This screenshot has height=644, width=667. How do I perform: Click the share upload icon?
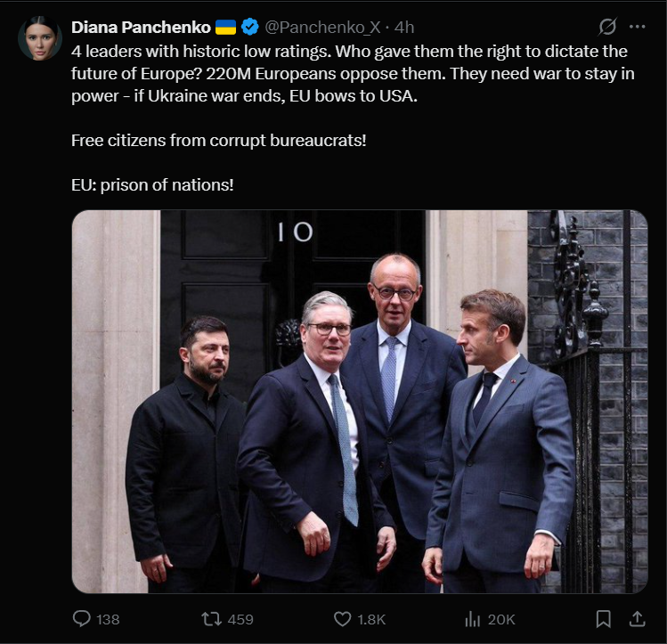(637, 618)
